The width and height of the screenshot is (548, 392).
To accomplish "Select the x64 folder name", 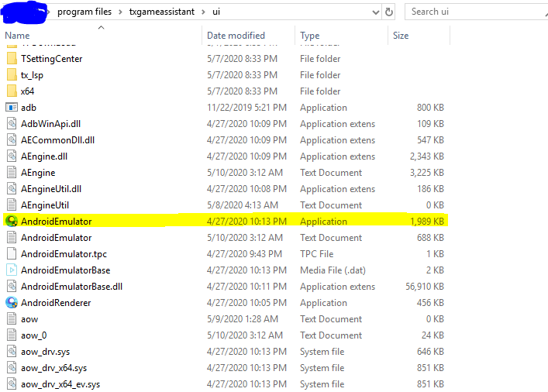I will pos(27,91).
